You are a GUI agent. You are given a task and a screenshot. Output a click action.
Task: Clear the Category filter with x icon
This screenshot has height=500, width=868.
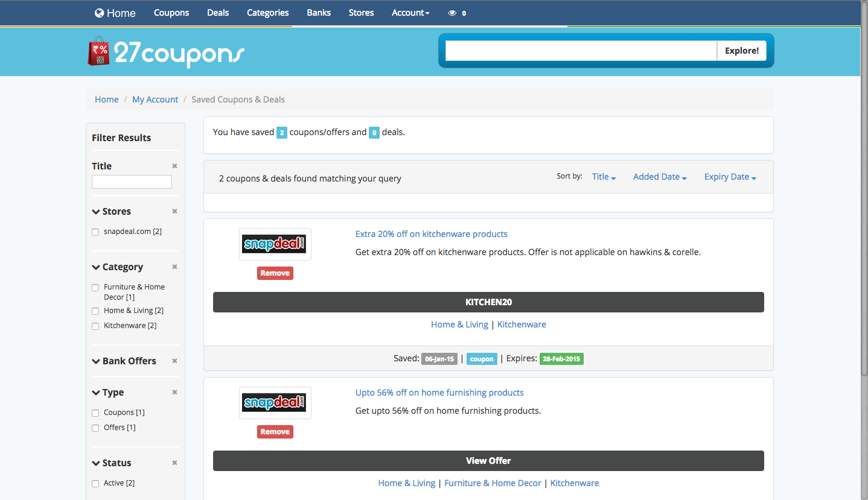(x=174, y=267)
